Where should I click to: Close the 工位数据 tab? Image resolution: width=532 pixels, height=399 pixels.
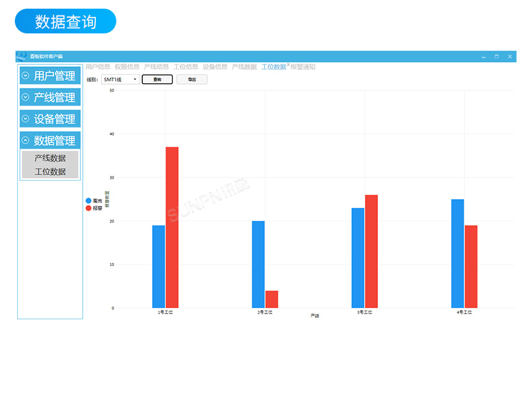tap(288, 65)
